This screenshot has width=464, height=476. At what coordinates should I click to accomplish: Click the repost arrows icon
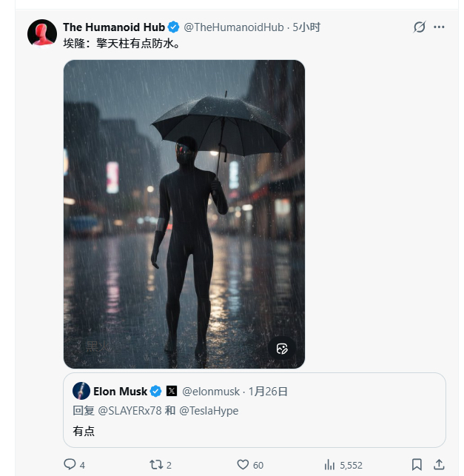click(156, 464)
